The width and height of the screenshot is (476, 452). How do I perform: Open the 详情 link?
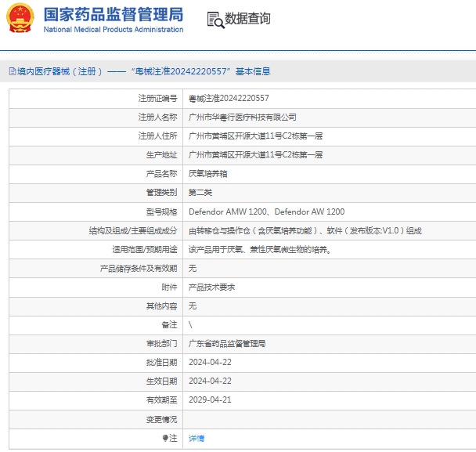coord(197,439)
